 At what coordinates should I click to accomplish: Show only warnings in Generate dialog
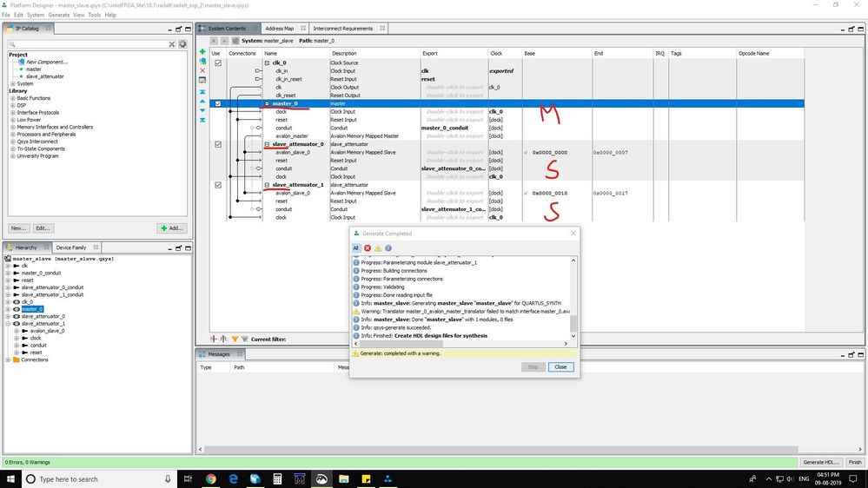[377, 248]
